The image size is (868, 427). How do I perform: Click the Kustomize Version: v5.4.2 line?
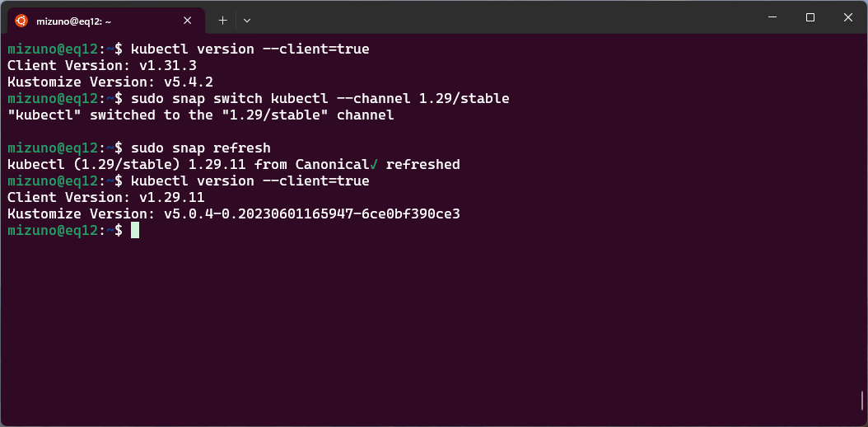click(110, 82)
